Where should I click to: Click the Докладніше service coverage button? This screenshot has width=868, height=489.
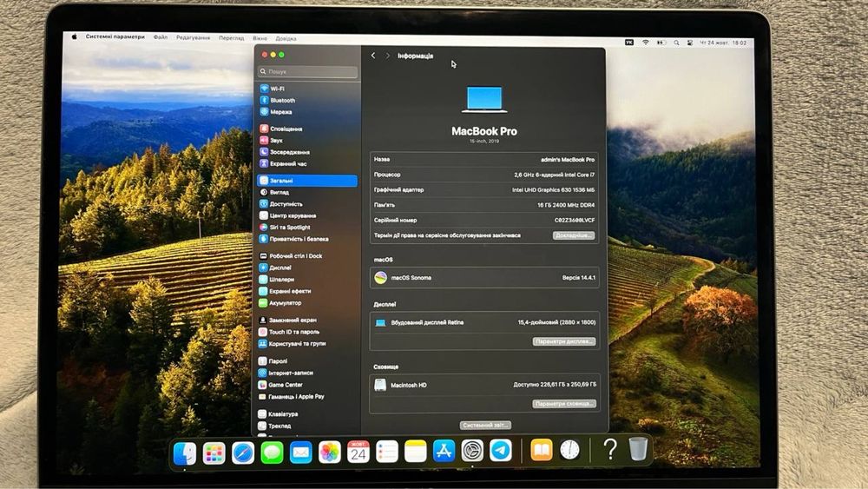(574, 235)
